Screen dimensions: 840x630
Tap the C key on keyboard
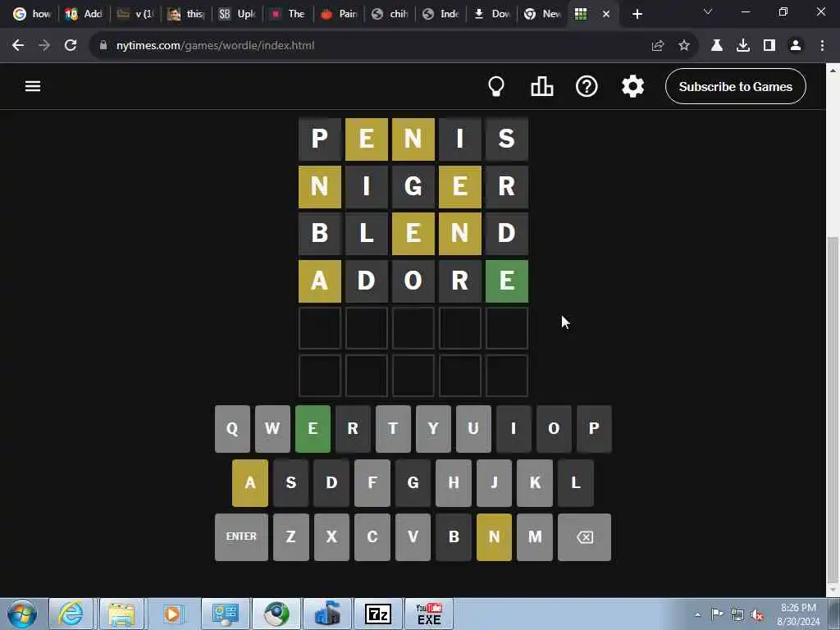pos(372,536)
